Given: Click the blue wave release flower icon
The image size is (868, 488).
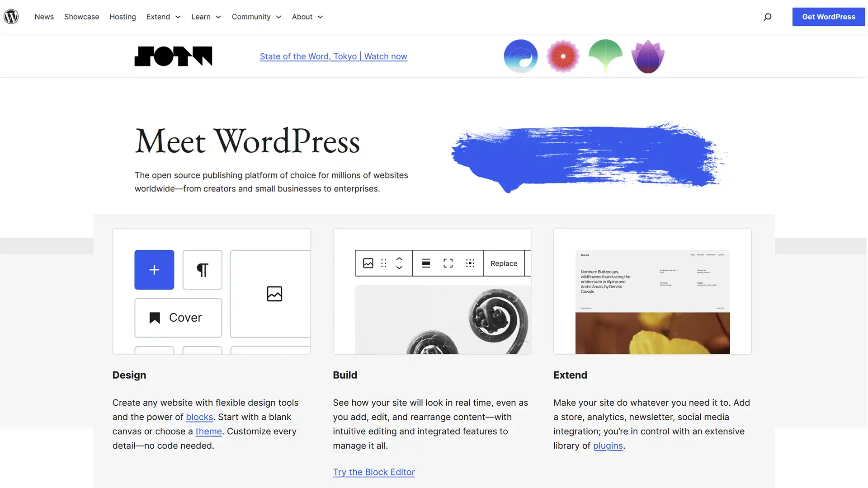Looking at the screenshot, I should click(521, 56).
